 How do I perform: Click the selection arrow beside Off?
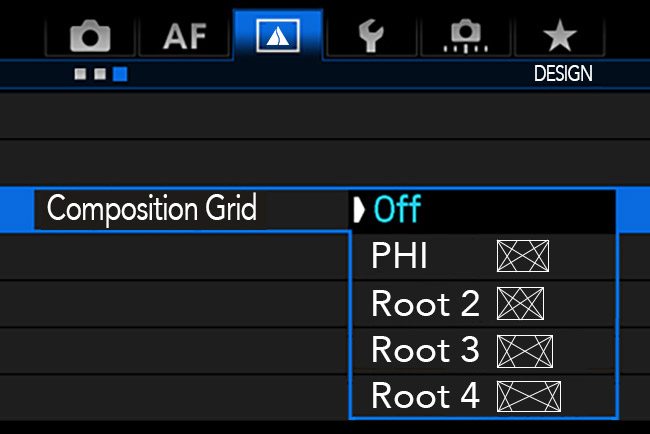click(x=359, y=211)
